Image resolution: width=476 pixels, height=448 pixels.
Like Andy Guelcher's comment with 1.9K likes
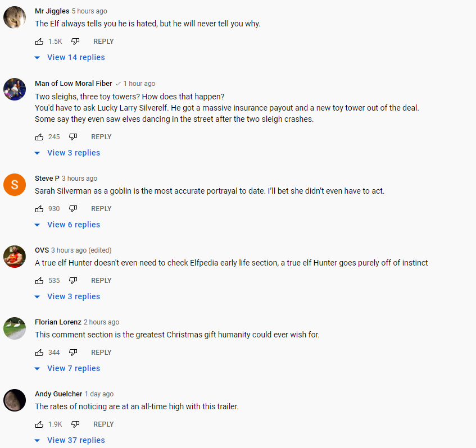coord(39,424)
